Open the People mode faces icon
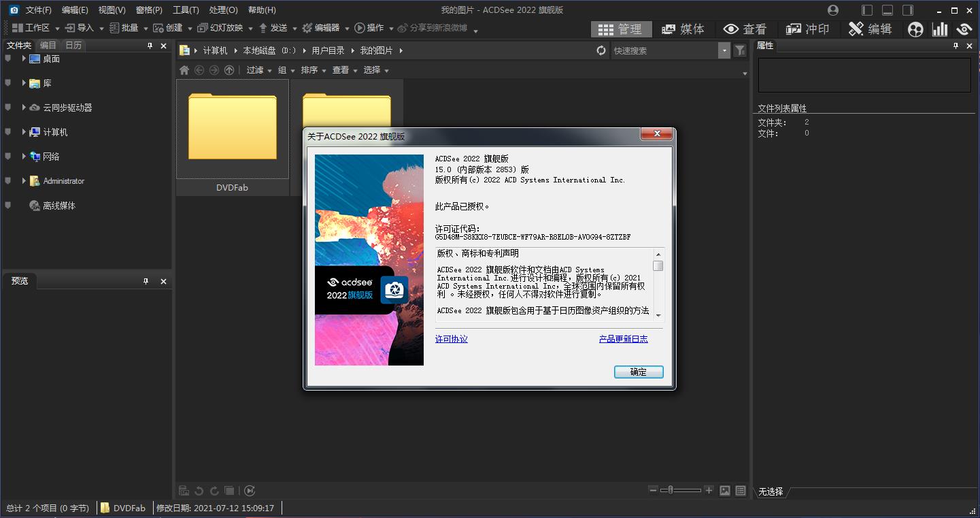 (x=915, y=29)
